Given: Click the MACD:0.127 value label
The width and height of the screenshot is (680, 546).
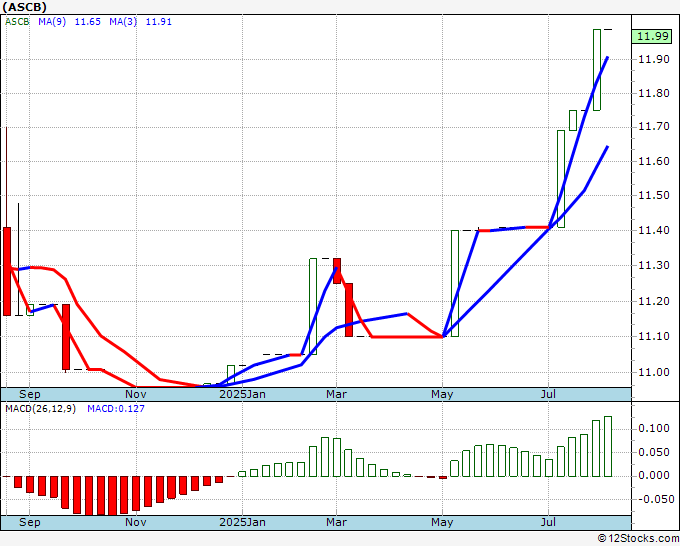Looking at the screenshot, I should coord(116,409).
